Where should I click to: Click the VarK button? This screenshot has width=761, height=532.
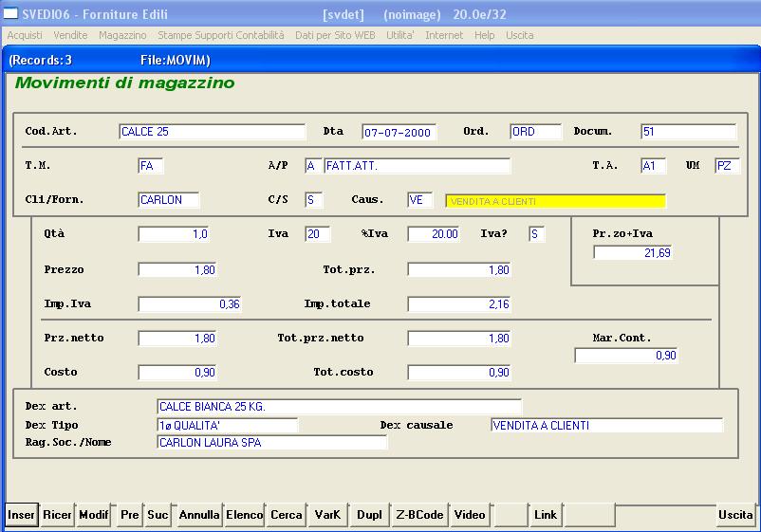(327, 515)
